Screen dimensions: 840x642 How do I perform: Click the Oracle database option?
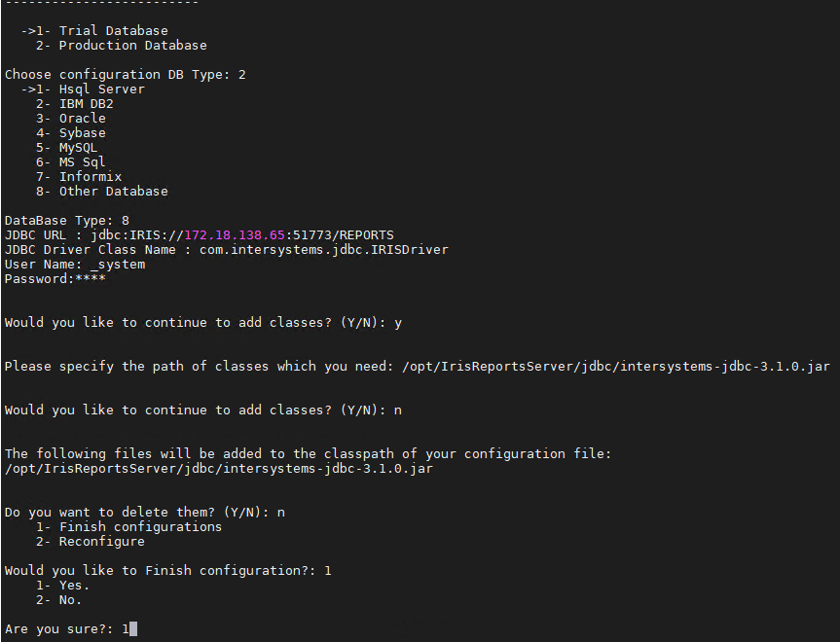click(x=82, y=119)
